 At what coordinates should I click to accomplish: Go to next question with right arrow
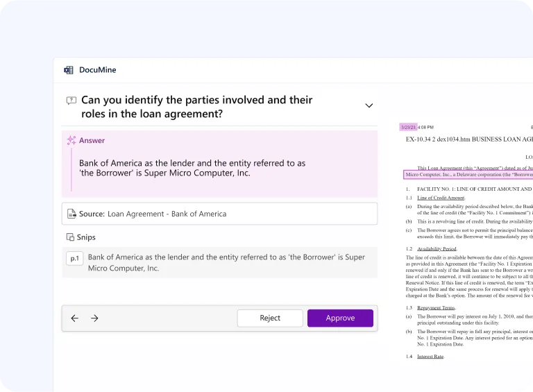coord(94,318)
